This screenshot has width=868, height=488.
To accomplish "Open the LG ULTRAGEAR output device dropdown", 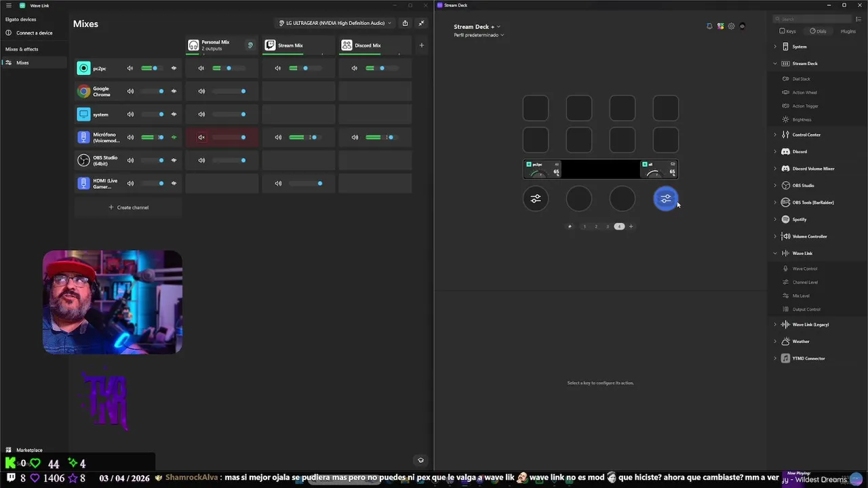I will tap(335, 23).
